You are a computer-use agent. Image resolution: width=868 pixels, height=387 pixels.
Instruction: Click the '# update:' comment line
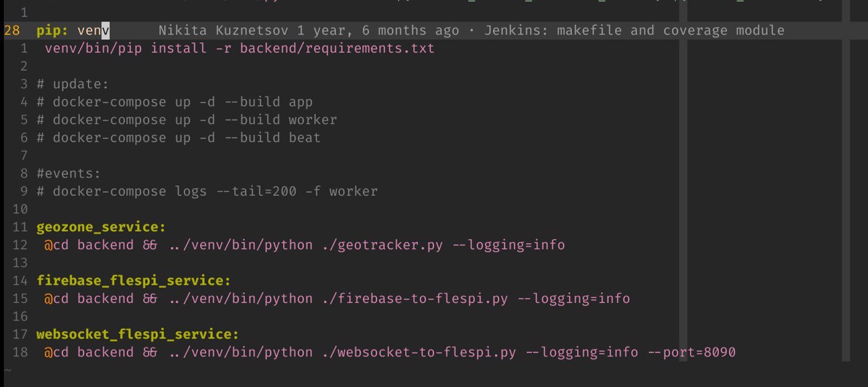[x=73, y=84]
